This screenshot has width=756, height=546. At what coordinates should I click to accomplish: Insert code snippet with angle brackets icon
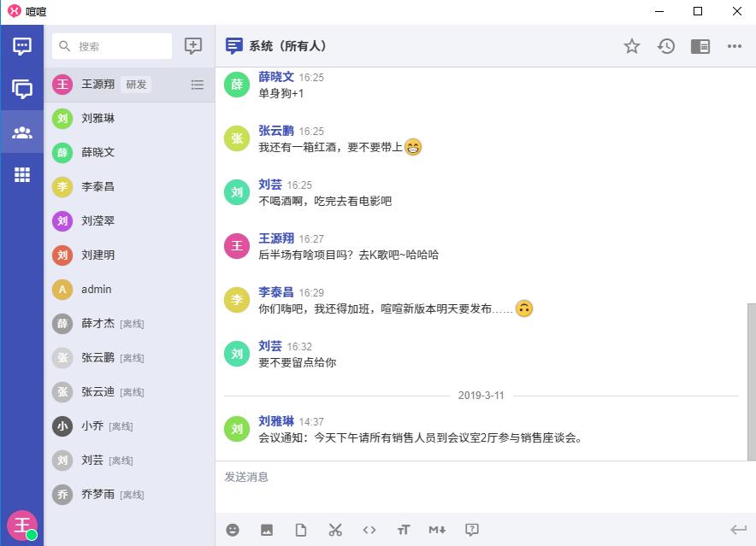369,530
